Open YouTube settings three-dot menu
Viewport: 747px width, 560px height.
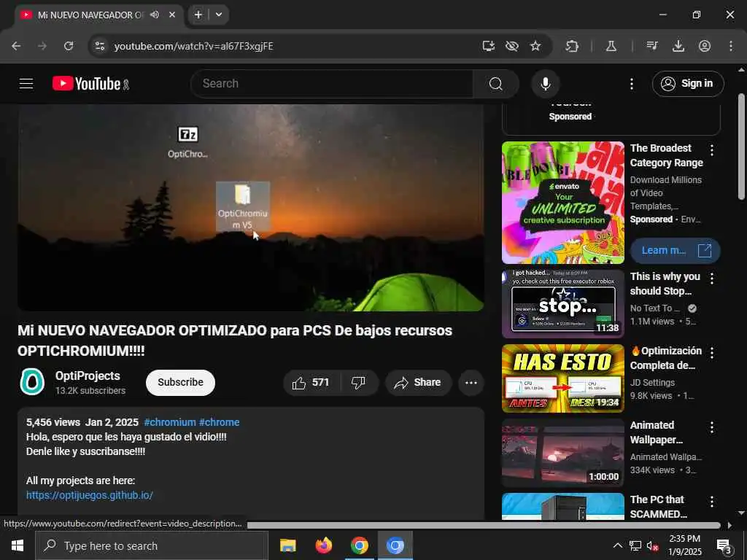coord(632,85)
